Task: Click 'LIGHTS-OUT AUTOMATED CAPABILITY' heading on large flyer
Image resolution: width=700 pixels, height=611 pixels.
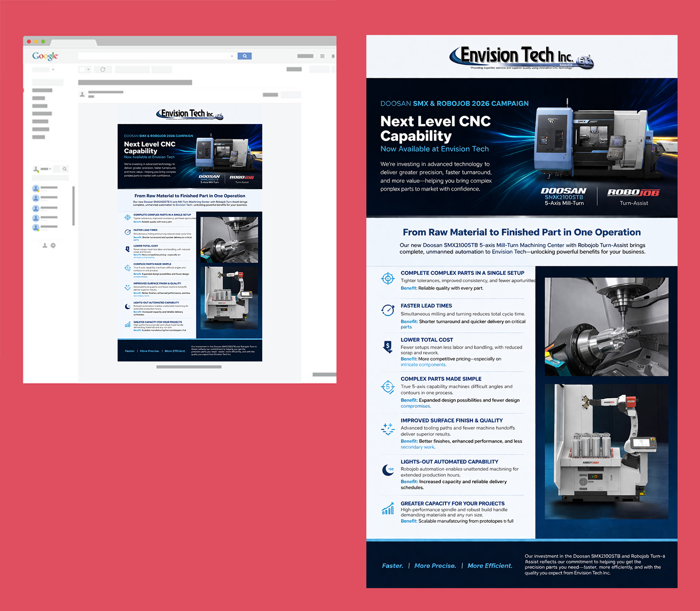Action: (449, 462)
